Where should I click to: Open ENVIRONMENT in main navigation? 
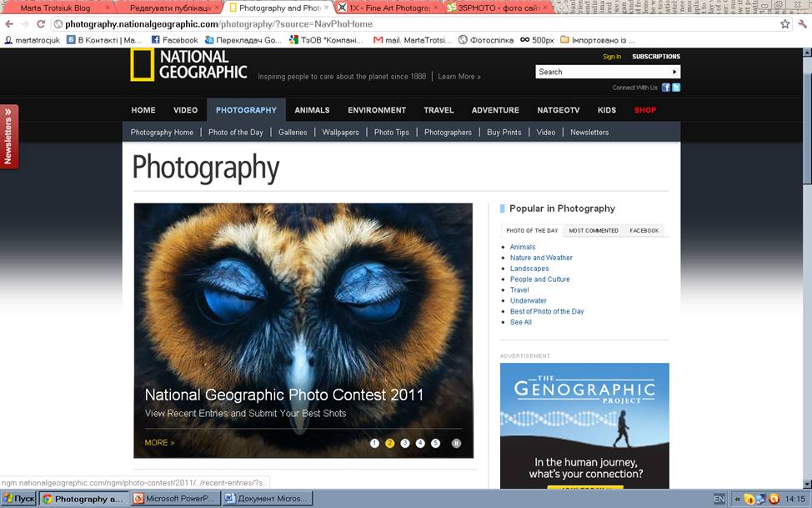[x=377, y=110]
